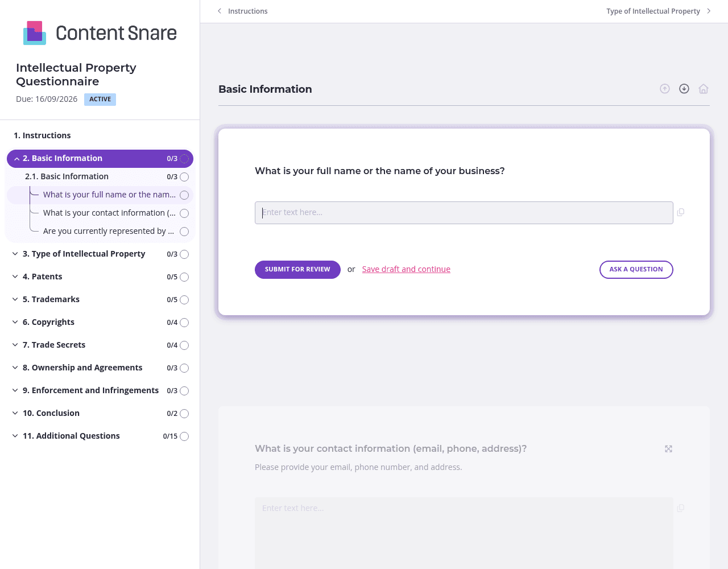Open 7. Trade Secrets section label
The width and height of the screenshot is (728, 569).
pos(54,345)
